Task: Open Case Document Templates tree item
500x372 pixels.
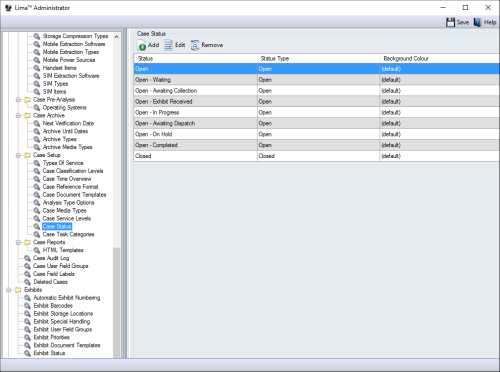Action: tap(74, 195)
